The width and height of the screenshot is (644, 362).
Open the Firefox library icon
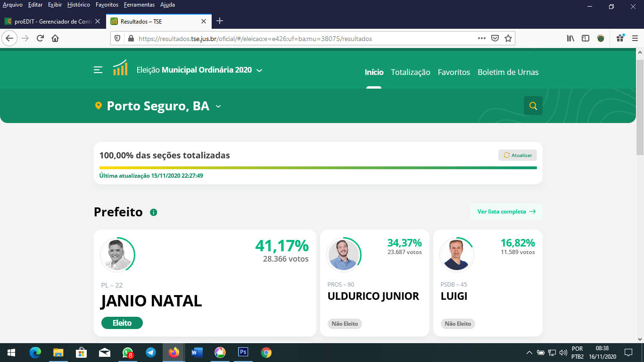click(x=570, y=39)
